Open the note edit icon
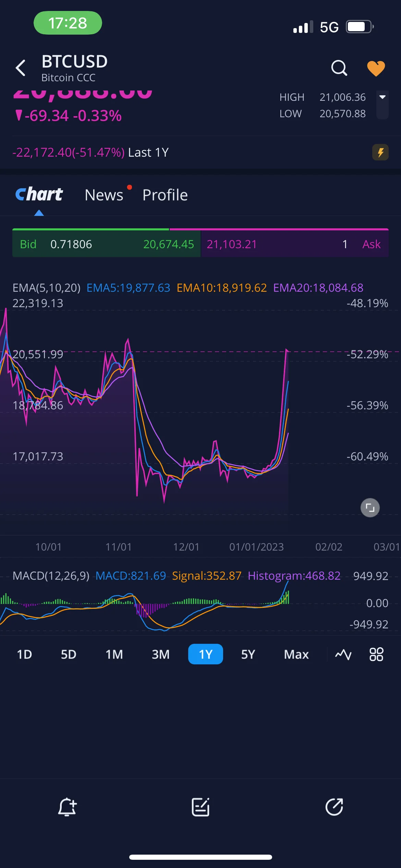This screenshot has width=401, height=868. coord(200,807)
